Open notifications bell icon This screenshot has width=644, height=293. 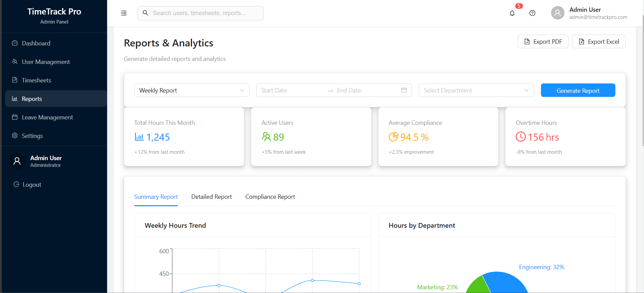(512, 13)
